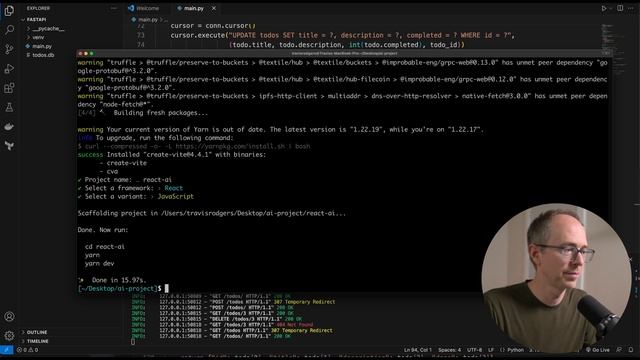The height and width of the screenshot is (360, 640).
Task: Change file encoding UTF-8
Action: (474, 350)
